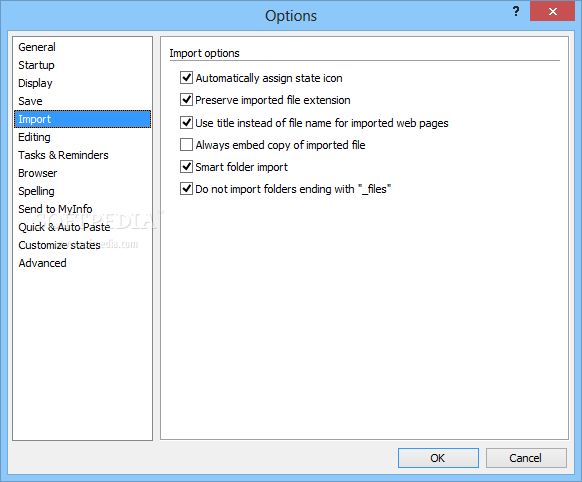Disable Use title instead of file name

(x=186, y=122)
